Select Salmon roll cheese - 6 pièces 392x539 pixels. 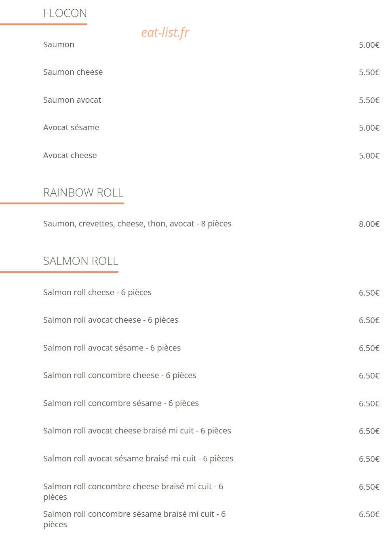pyautogui.click(x=97, y=292)
